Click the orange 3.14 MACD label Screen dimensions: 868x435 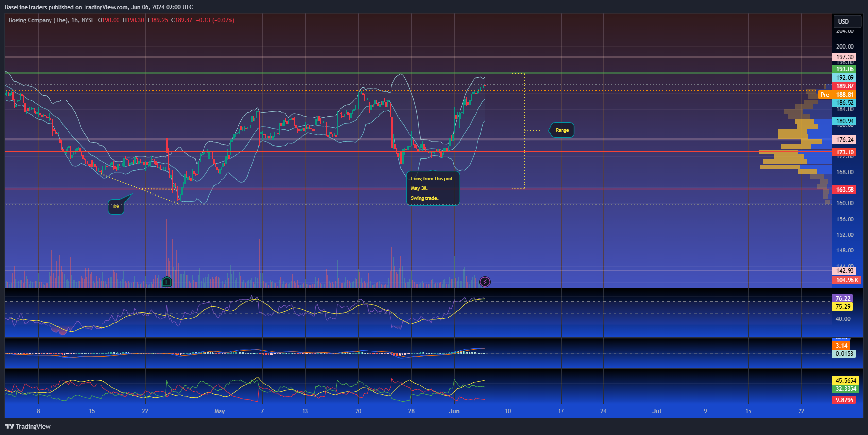pos(842,346)
